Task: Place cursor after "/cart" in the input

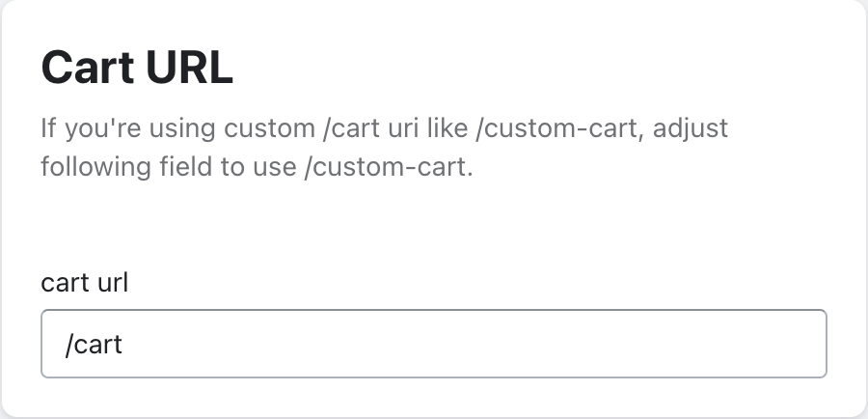Action: click(124, 344)
